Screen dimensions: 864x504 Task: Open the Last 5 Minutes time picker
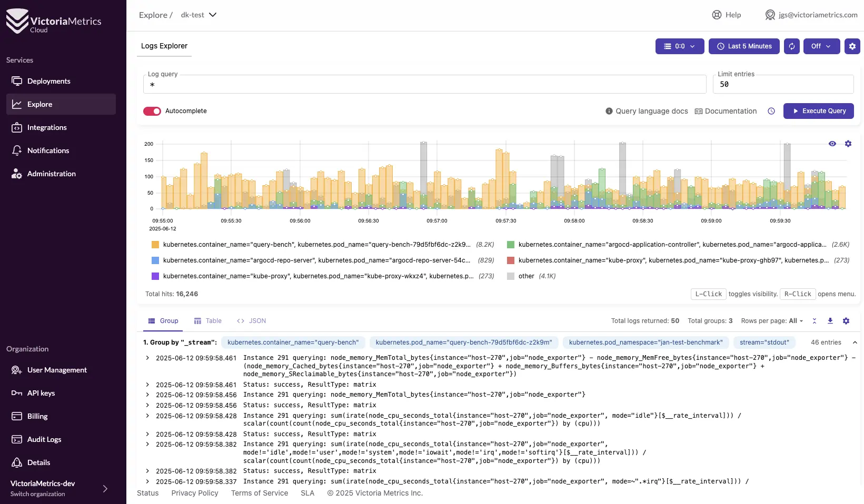[744, 46]
